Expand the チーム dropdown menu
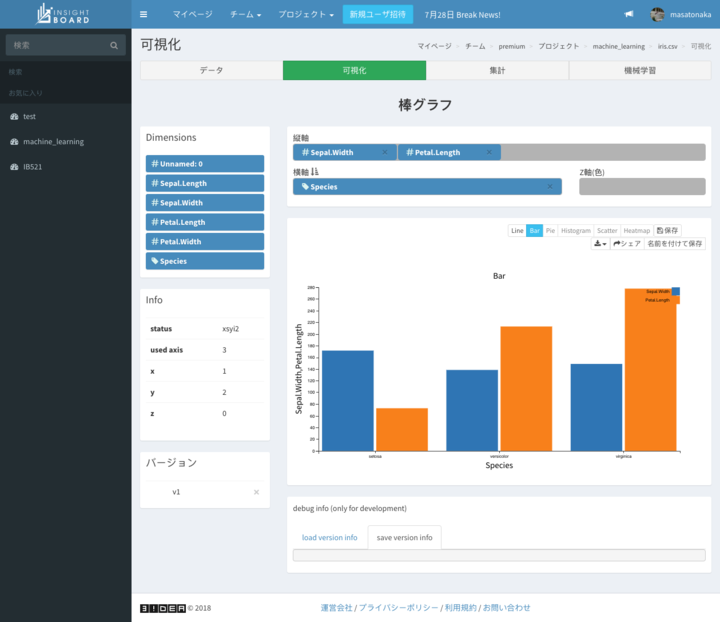Screen dimensions: 720x622 click(x=245, y=15)
